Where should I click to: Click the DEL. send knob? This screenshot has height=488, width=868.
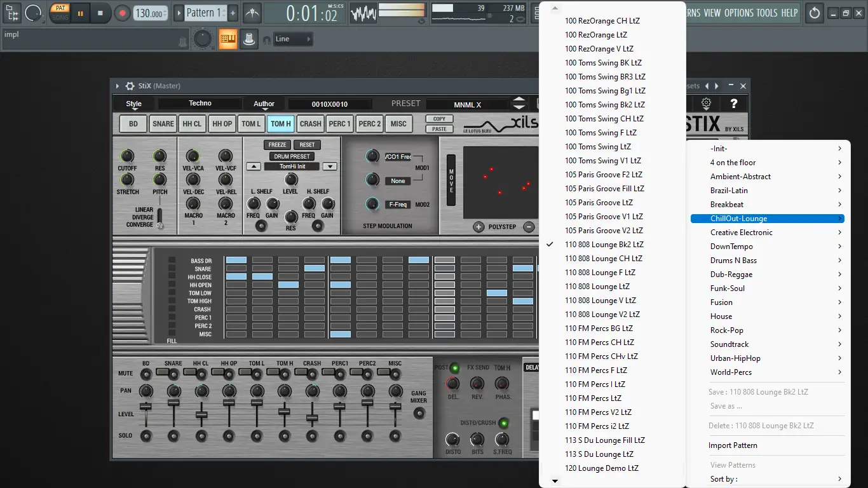pos(452,384)
